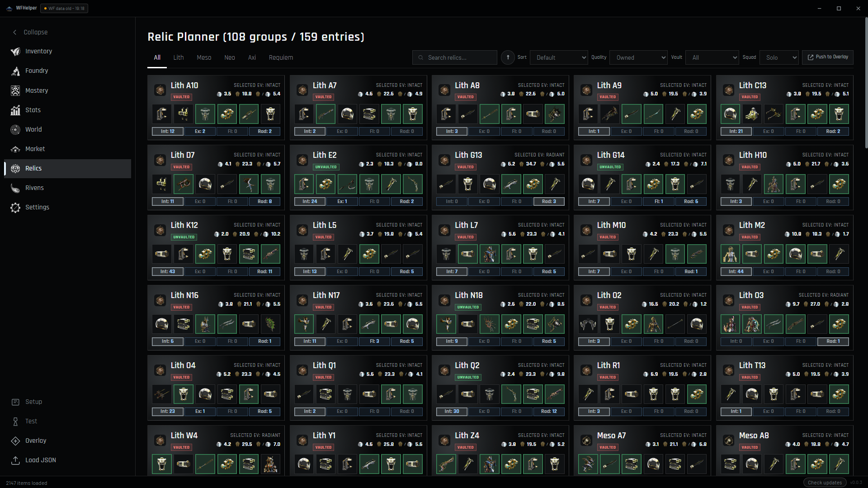Select Relics in the sidebar
The width and height of the screenshot is (868, 488).
(x=67, y=168)
